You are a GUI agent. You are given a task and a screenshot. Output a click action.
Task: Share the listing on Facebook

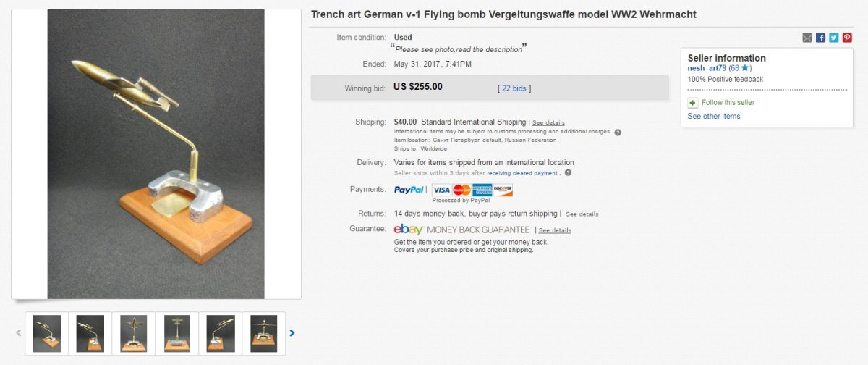(820, 38)
